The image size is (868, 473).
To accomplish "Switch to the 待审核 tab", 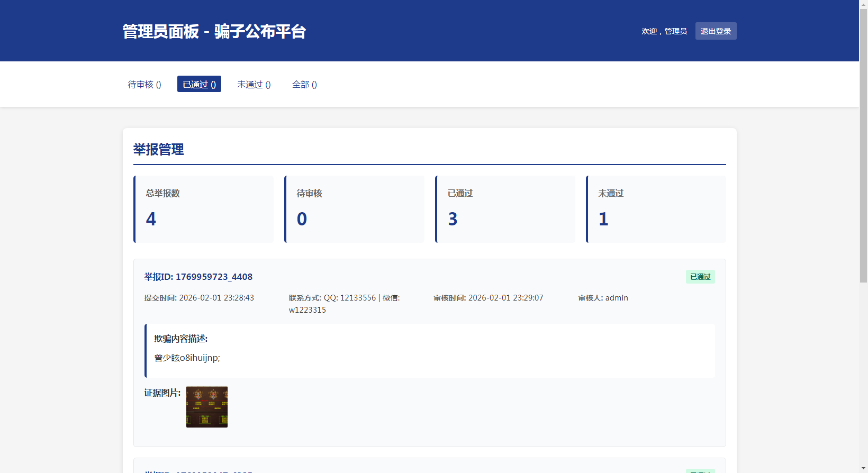I will [144, 85].
